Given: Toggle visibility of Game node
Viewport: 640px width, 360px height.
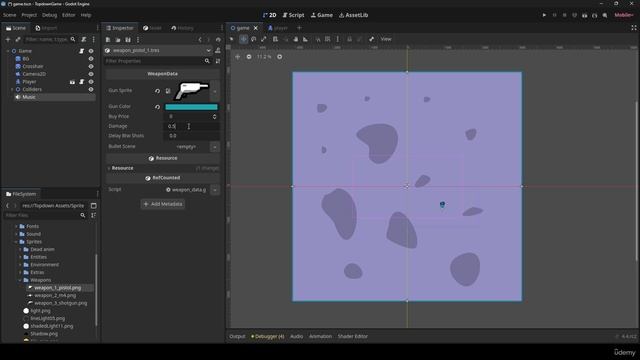Looking at the screenshot, I should (91, 51).
